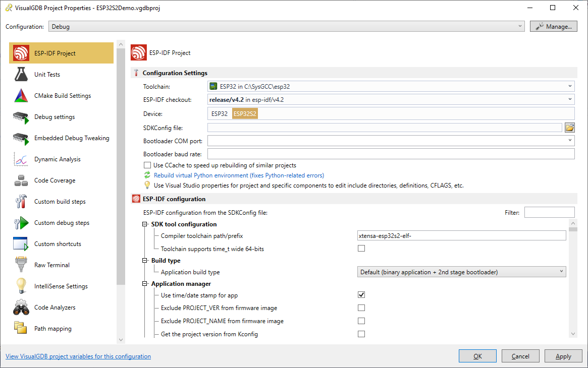Select the ESP32 device option
The height and width of the screenshot is (368, 588).
click(x=220, y=114)
